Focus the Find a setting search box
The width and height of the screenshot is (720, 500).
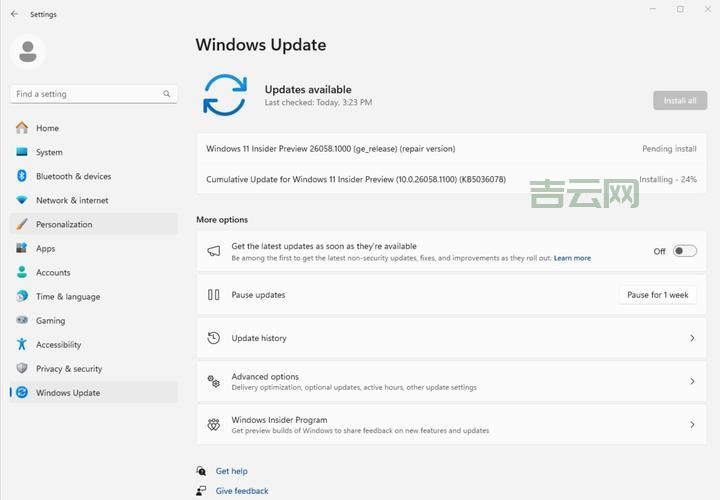pos(94,94)
